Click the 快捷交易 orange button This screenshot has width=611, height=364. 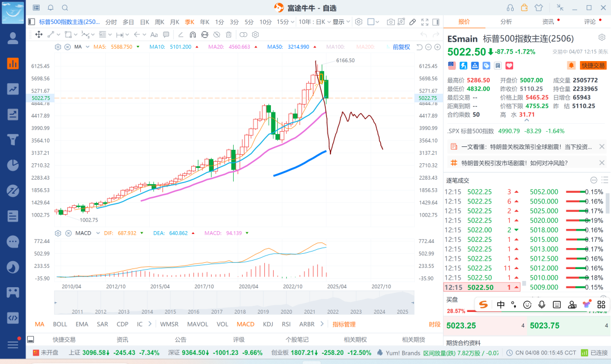point(593,66)
